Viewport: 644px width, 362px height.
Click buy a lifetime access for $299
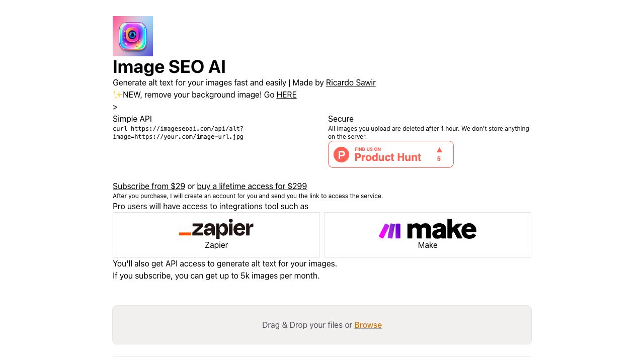[252, 186]
